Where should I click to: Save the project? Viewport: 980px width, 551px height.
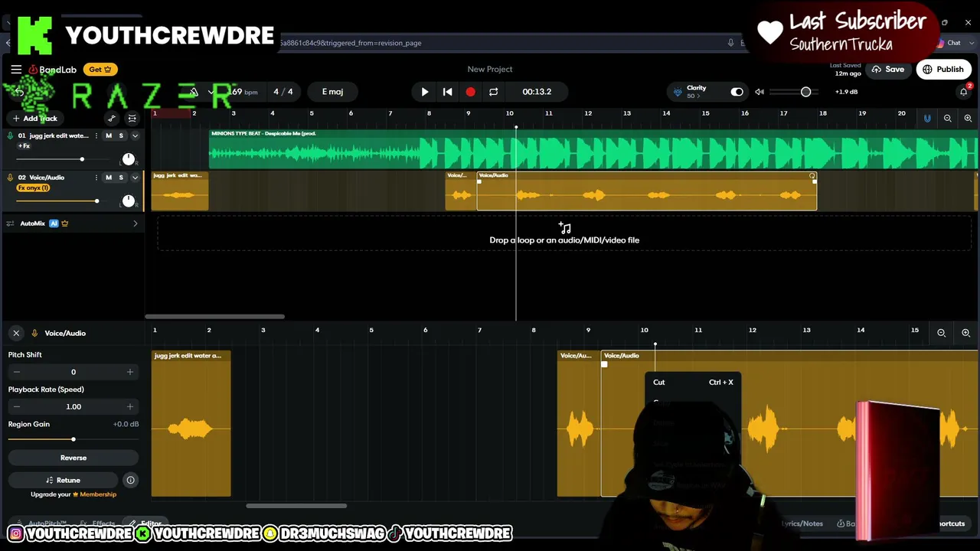pos(888,70)
